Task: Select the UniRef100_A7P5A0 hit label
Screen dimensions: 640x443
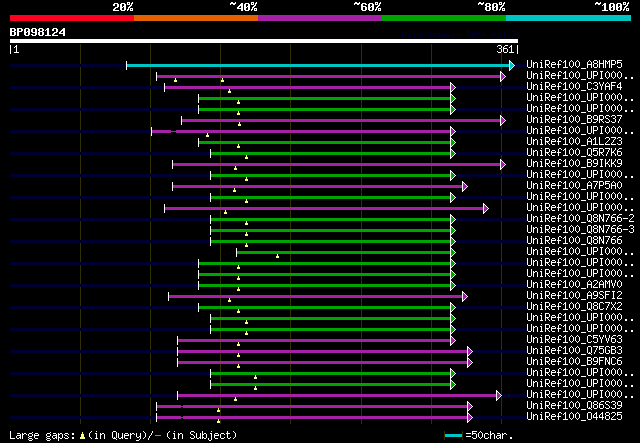Action: [x=574, y=186]
